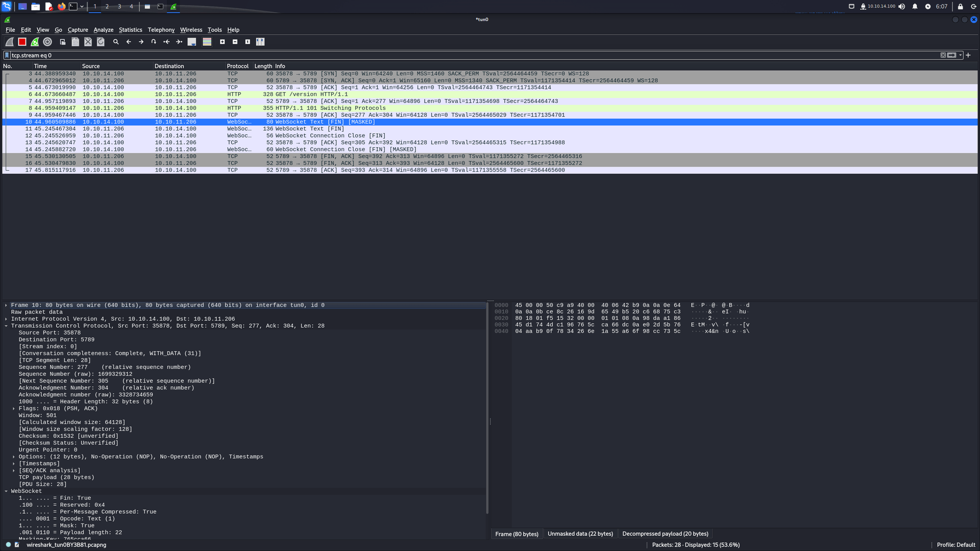Clear the display filter (X button)
980x551 pixels.
click(943, 55)
